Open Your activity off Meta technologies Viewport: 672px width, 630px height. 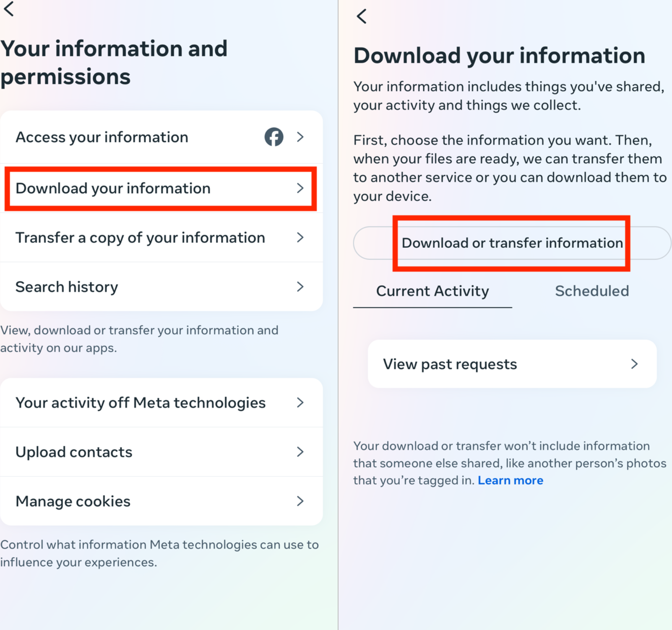[141, 403]
